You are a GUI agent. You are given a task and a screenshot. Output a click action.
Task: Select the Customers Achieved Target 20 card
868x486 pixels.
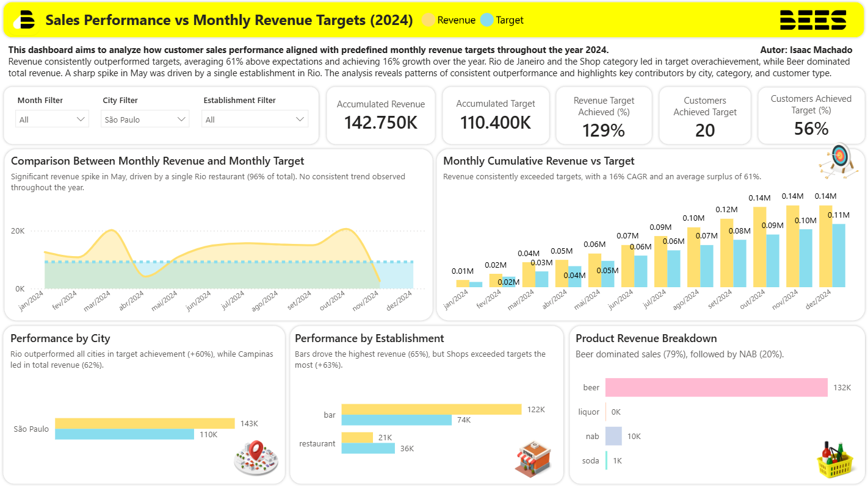(705, 115)
